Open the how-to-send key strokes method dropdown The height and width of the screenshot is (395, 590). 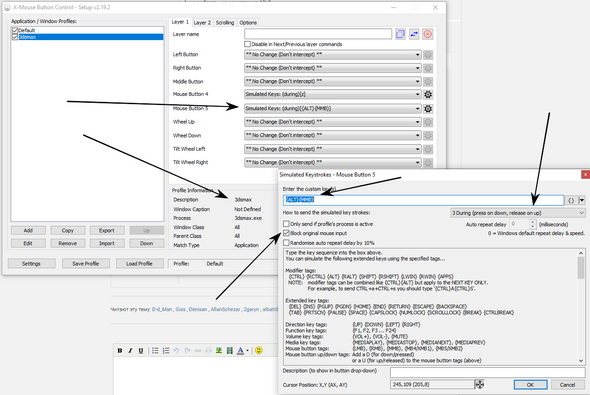click(x=518, y=213)
